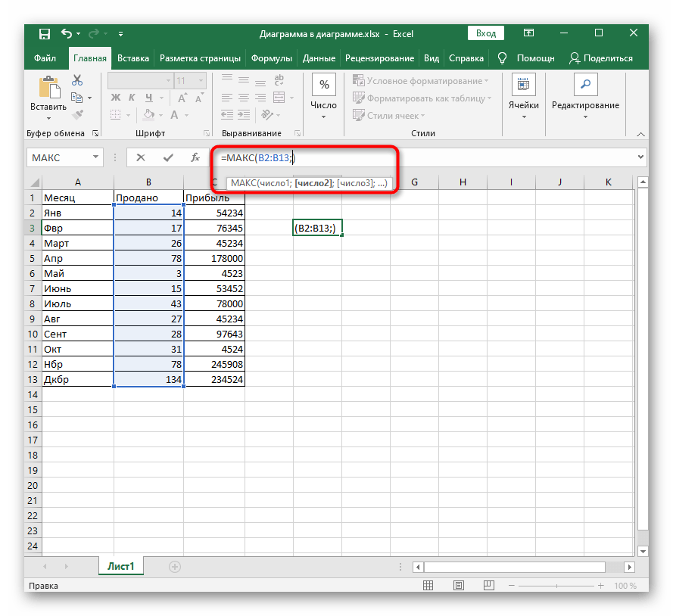Expand the formula bar with the chevron
The width and height of the screenshot is (673, 616).
point(641,157)
